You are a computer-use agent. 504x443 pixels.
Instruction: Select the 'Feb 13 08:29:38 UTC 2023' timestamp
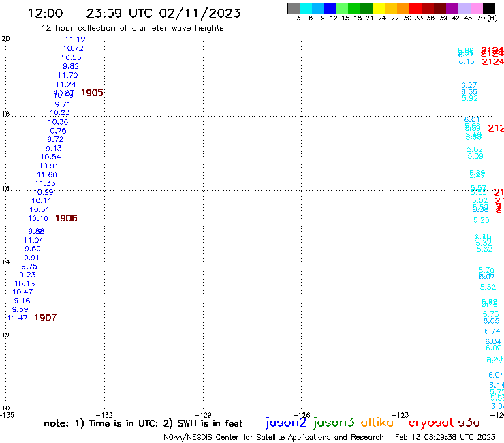click(x=445, y=437)
